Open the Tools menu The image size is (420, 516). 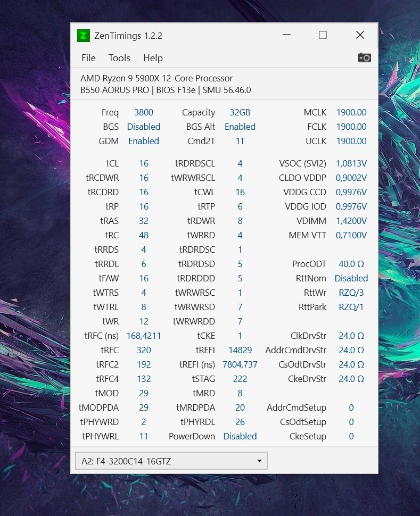[119, 58]
